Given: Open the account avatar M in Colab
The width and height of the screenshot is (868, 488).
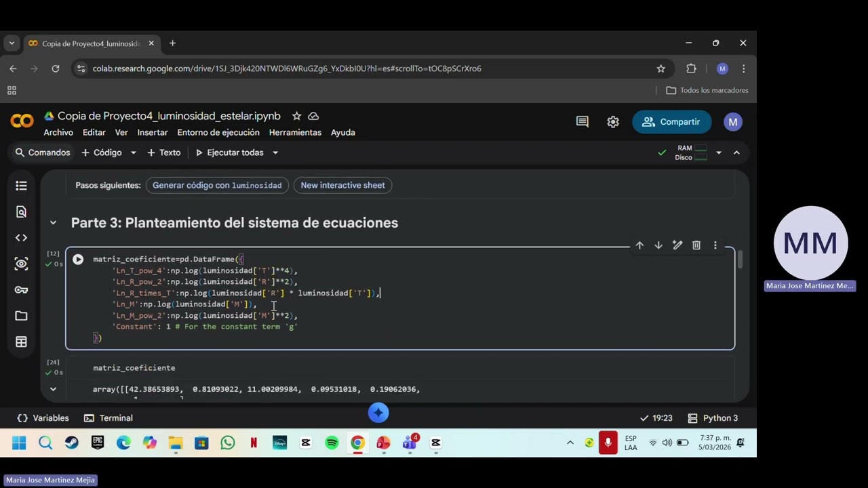Looking at the screenshot, I should click(732, 122).
